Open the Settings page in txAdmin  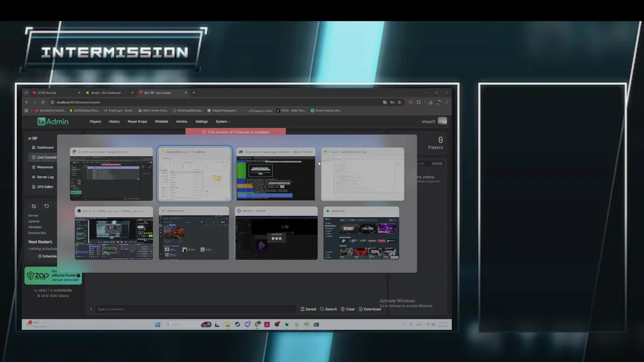(201, 121)
